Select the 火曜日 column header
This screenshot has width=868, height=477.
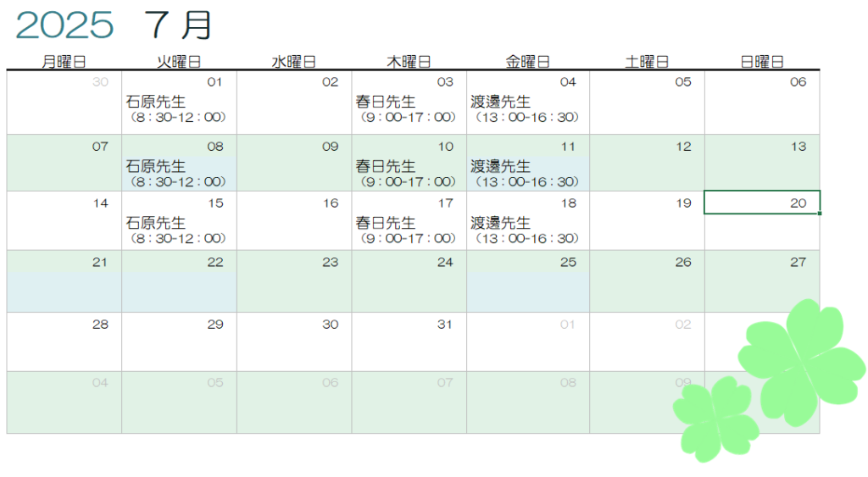coord(179,62)
